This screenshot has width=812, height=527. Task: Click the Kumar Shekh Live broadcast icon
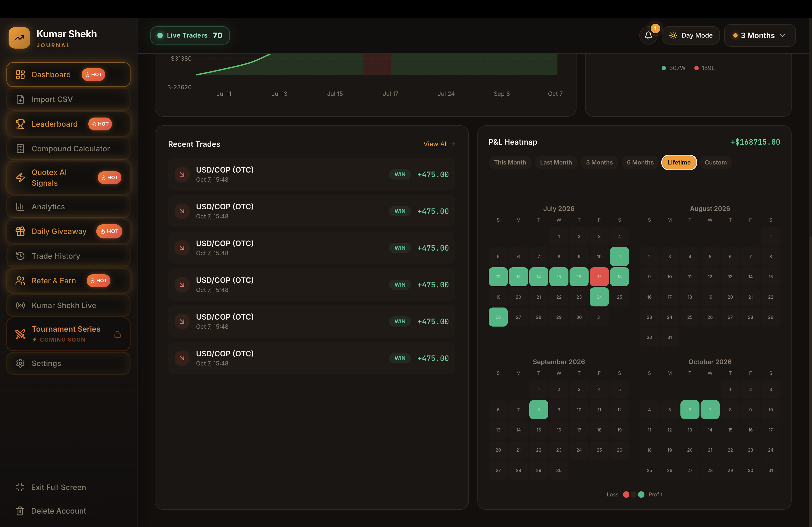point(20,305)
